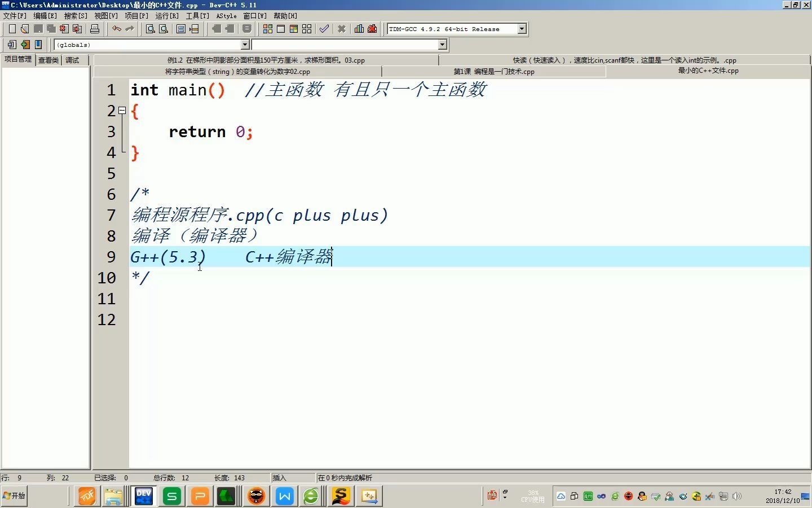Viewport: 812px width, 508px height.
Task: Open the 工具[T] menu
Action: pos(197,16)
